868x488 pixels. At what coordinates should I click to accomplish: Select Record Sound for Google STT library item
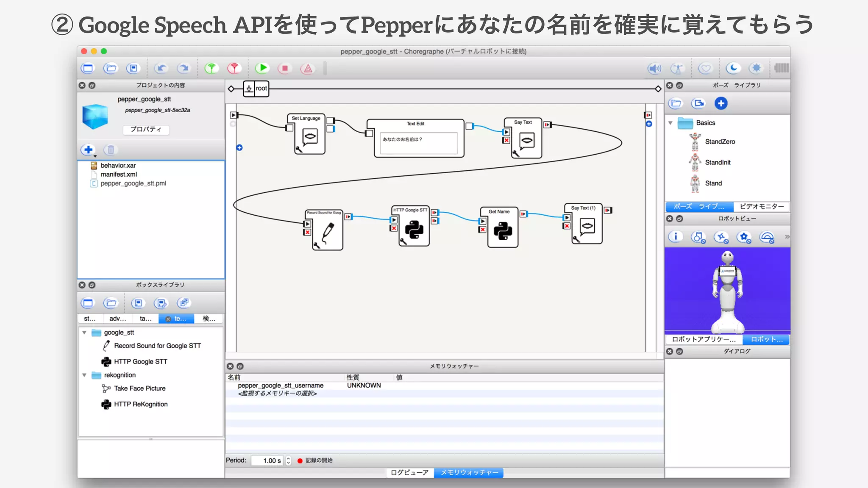tap(152, 346)
